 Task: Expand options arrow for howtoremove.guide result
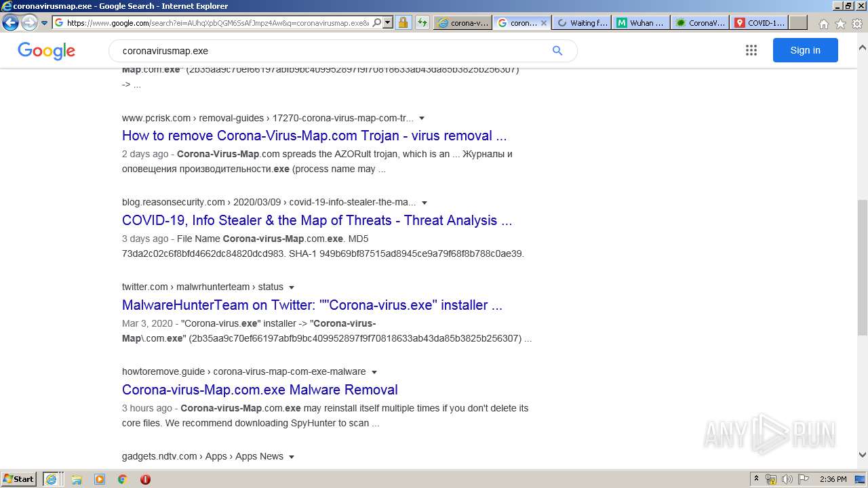coord(374,372)
